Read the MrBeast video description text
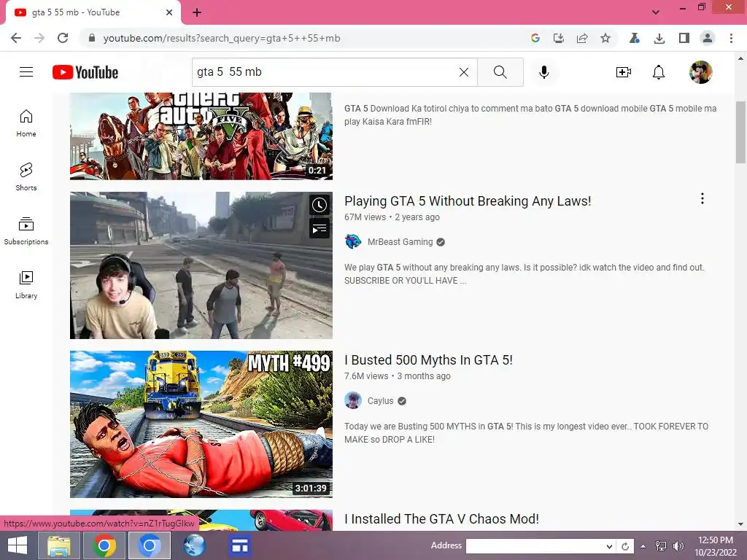The width and height of the screenshot is (747, 560). point(524,274)
